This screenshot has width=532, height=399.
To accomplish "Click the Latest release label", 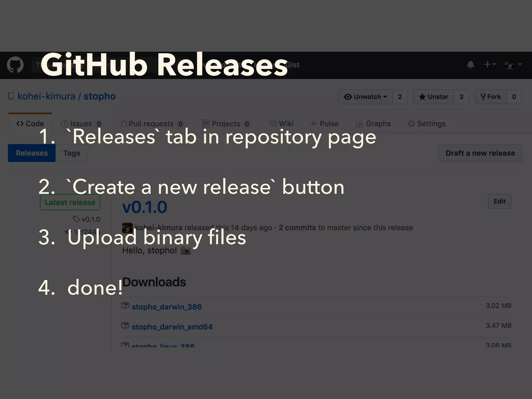I will [x=70, y=202].
